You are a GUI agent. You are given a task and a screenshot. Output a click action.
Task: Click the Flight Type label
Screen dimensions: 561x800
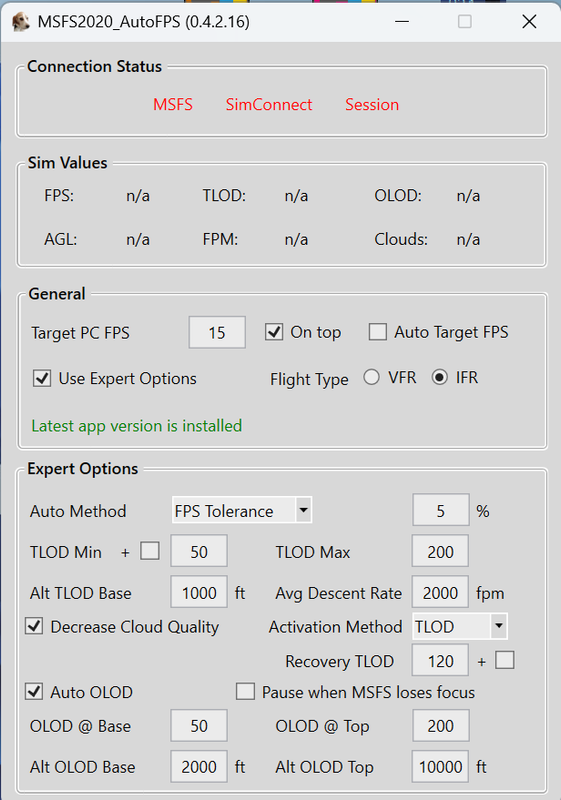[309, 380]
